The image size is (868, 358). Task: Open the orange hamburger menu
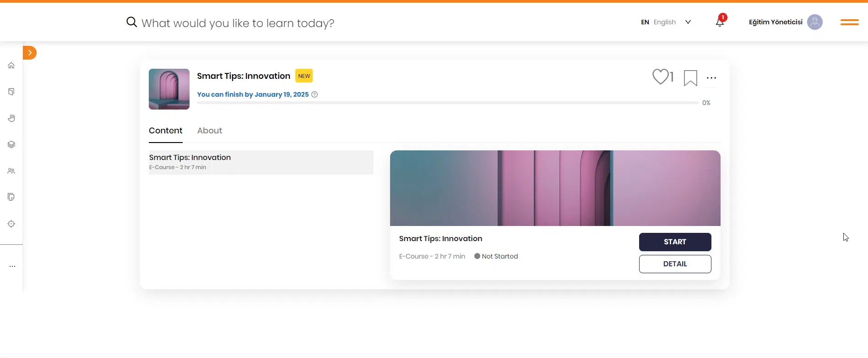pos(850,22)
